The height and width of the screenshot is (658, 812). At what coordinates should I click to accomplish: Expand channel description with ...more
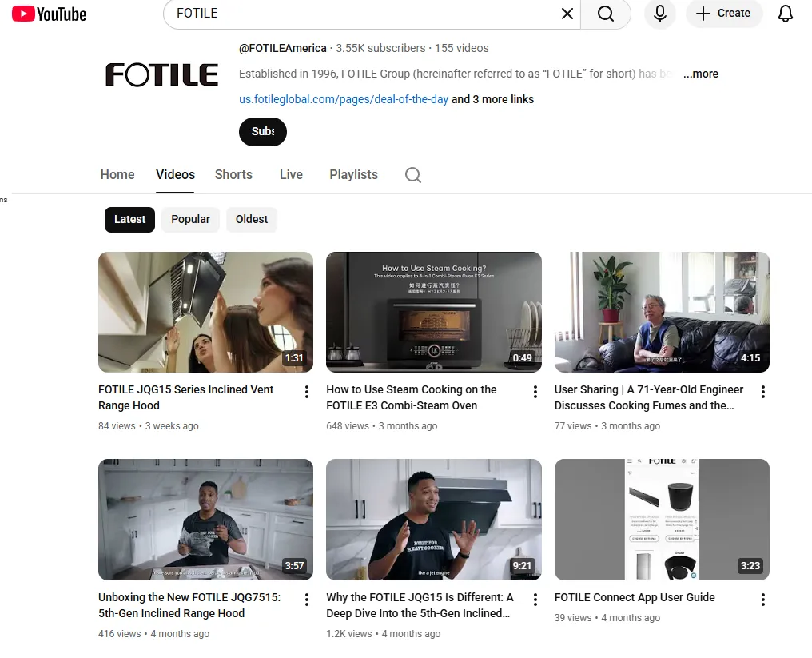[701, 74]
